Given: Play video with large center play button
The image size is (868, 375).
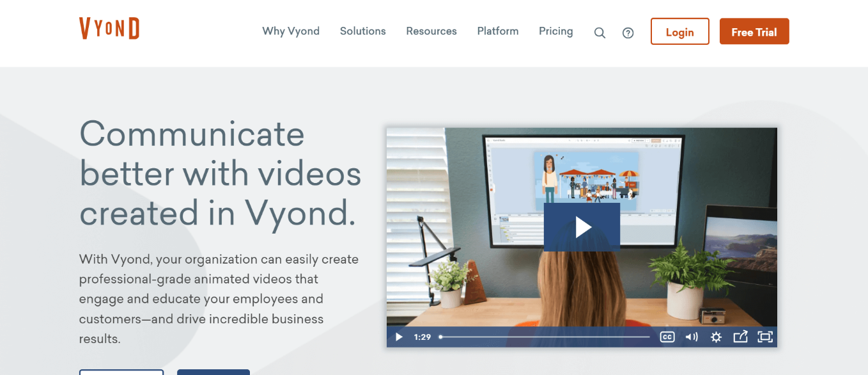Looking at the screenshot, I should coord(582,227).
